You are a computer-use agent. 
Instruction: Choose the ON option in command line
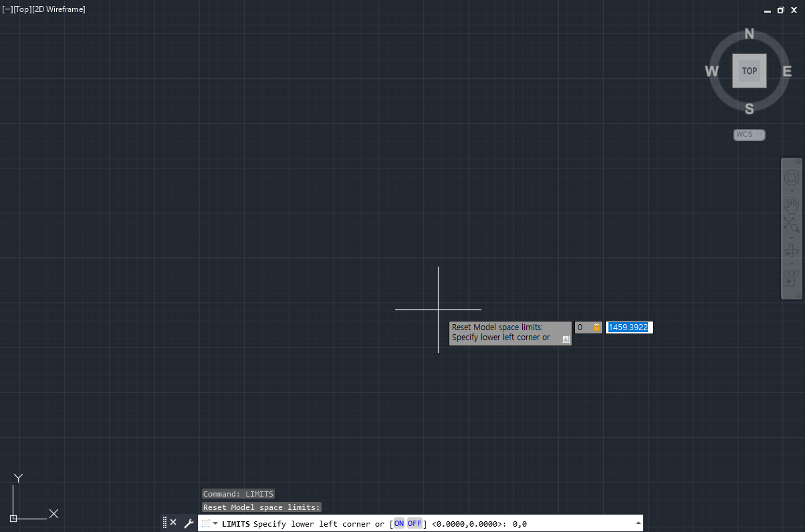point(399,523)
